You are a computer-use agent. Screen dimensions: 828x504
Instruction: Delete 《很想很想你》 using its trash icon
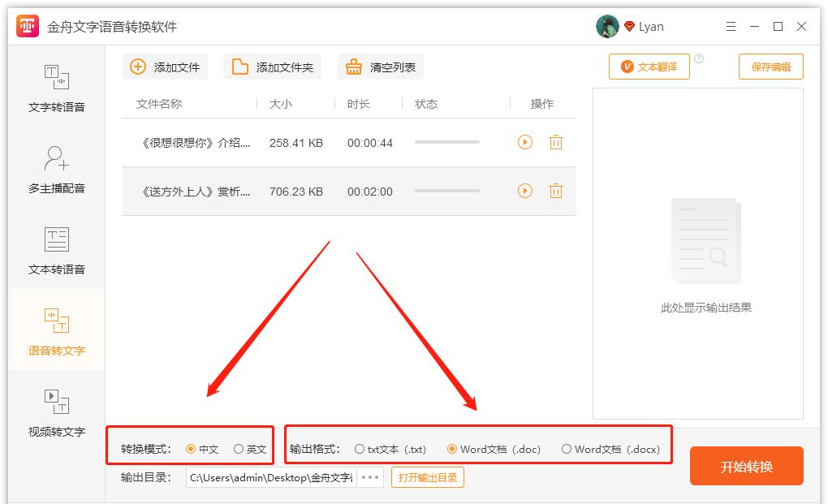point(555,141)
